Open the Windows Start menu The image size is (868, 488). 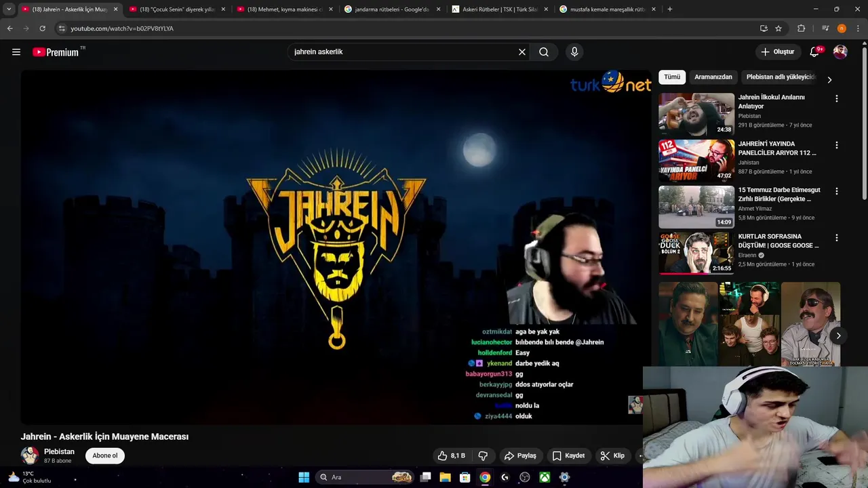(304, 477)
